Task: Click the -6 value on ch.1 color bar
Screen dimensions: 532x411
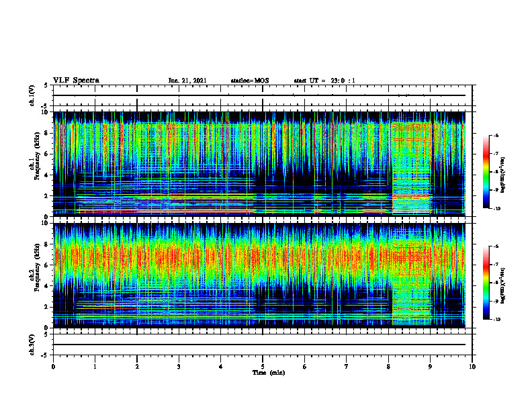Action: (x=496, y=136)
